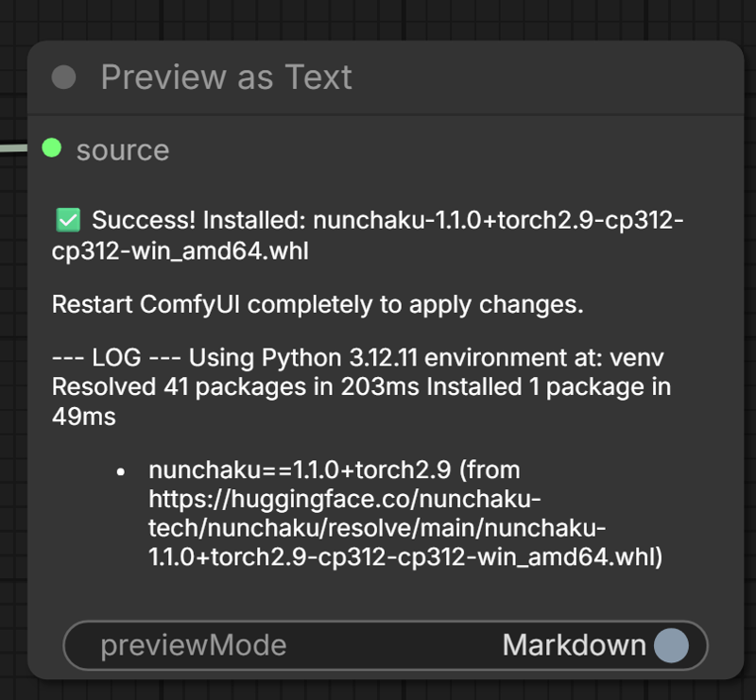Screen dimensions: 756x700
Task: Click the 'Restart ComfyUI completely' line
Action: (x=317, y=305)
